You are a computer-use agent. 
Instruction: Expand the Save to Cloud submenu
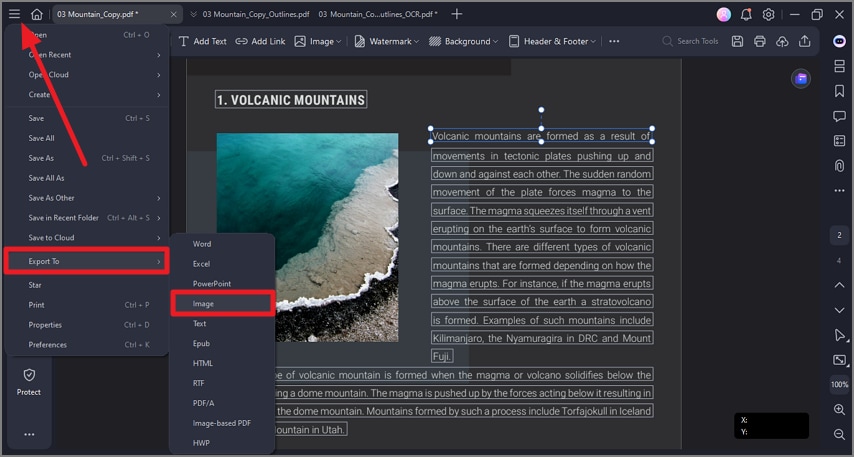(x=87, y=238)
